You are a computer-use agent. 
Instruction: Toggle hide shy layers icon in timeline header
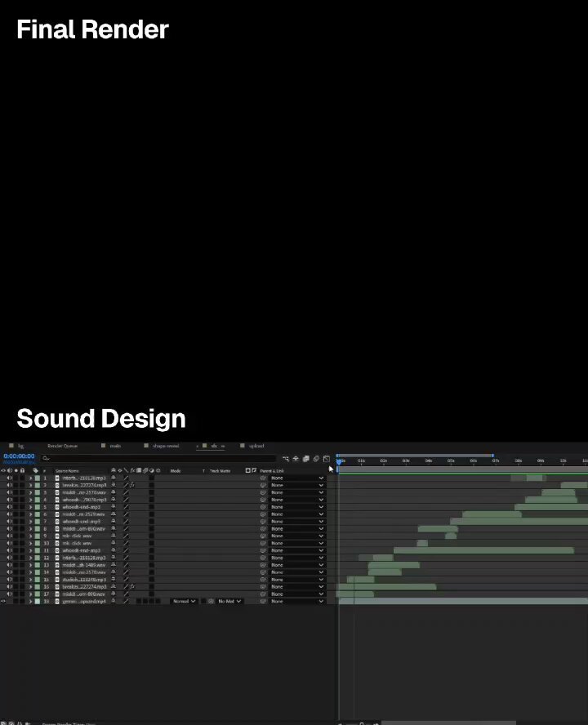tap(296, 459)
